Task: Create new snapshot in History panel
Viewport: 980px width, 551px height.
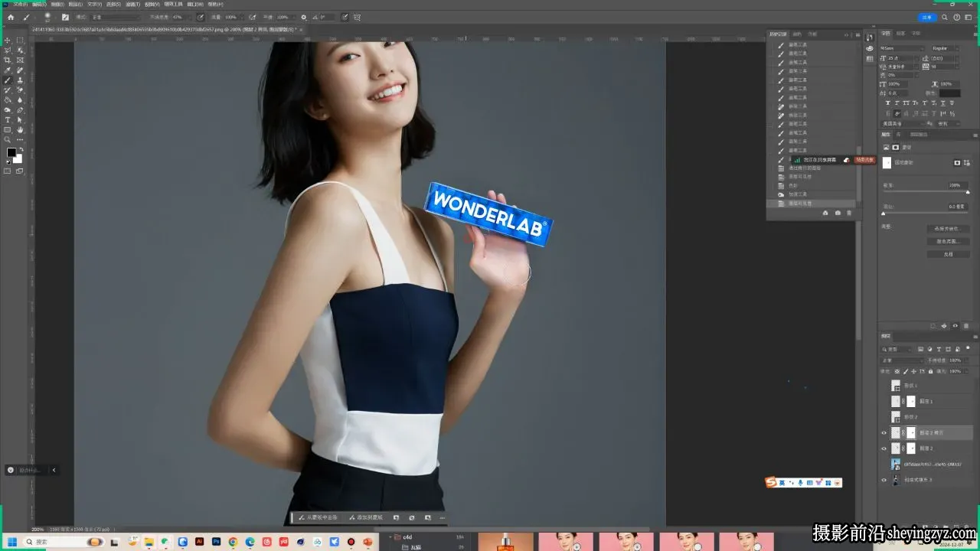Action: point(838,213)
